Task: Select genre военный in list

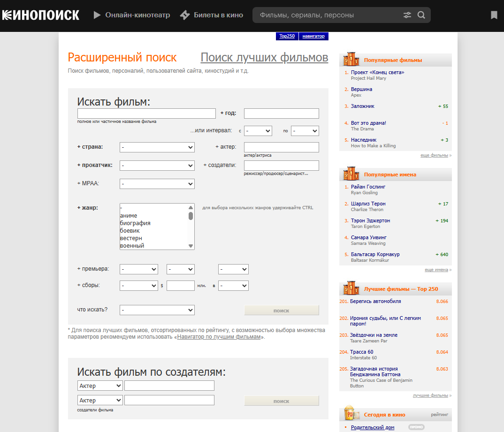Action: [132, 246]
